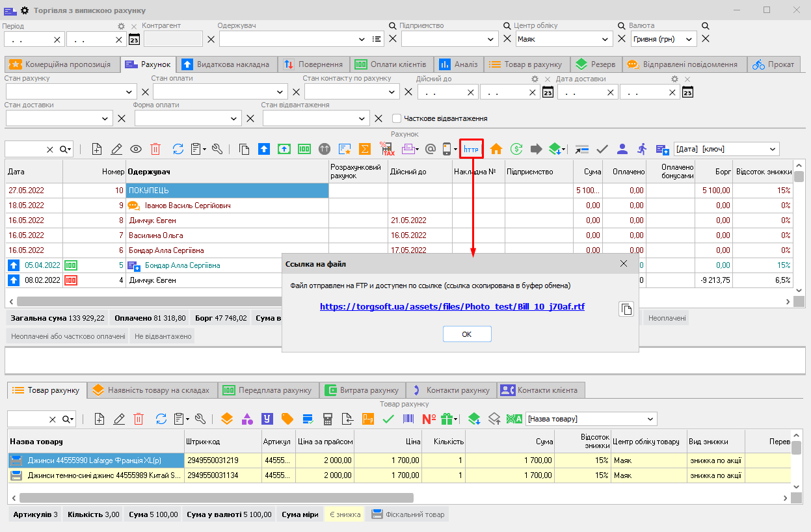Click the TAX icon in invoice toolbar

coord(388,149)
